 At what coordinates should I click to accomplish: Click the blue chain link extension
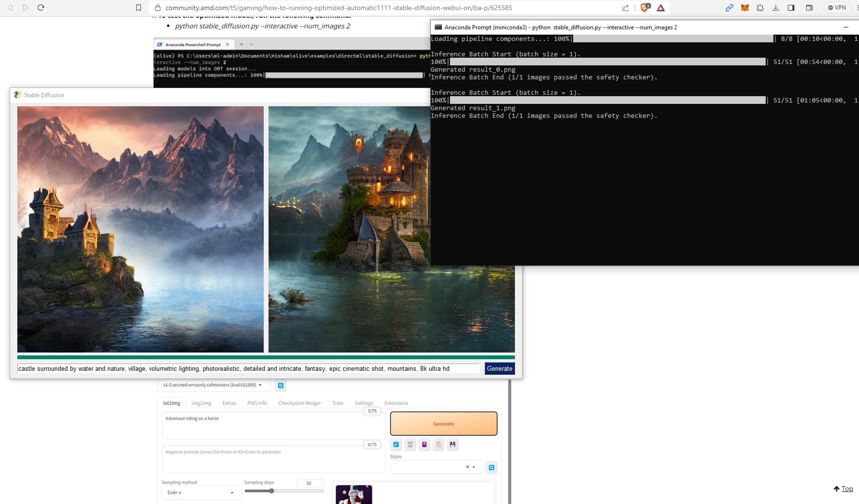click(730, 8)
